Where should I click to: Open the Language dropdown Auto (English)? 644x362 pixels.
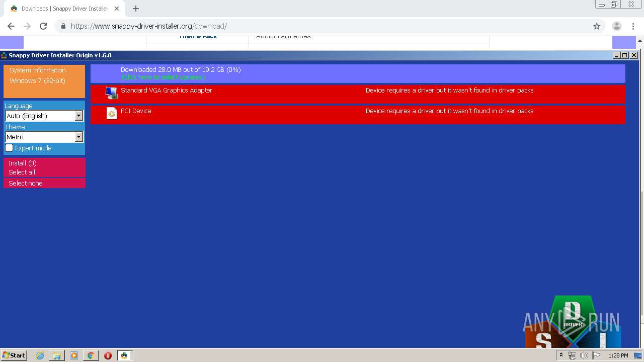[x=44, y=116]
